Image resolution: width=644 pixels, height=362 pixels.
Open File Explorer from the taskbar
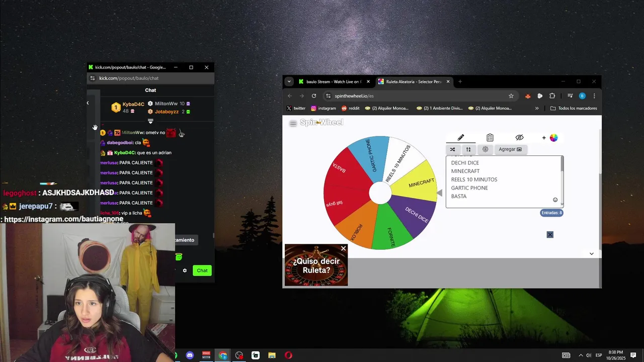click(272, 355)
